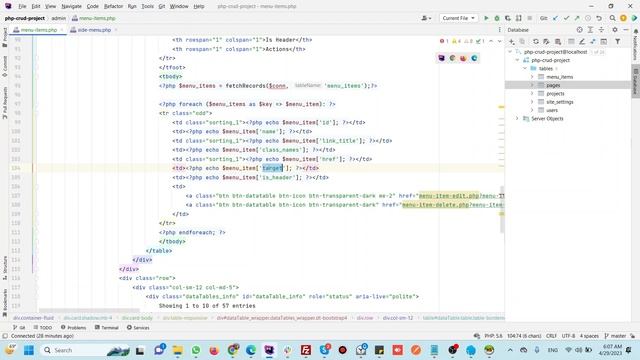This screenshot has width=640, height=360.
Task: Click 4 spaces indent setting
Action: point(589,336)
